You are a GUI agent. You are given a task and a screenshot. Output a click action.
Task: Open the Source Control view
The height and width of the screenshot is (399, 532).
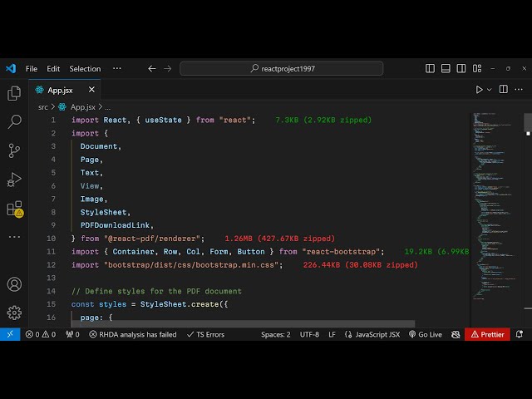(x=14, y=150)
